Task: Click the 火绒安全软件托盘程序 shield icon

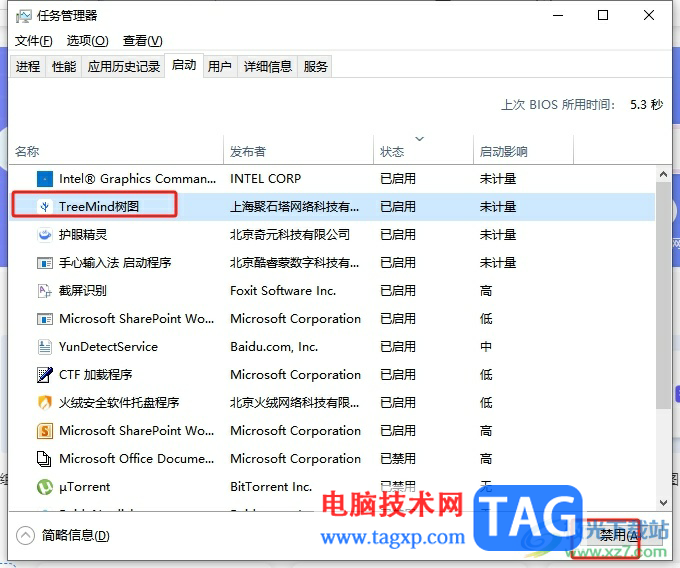Action: (45, 403)
